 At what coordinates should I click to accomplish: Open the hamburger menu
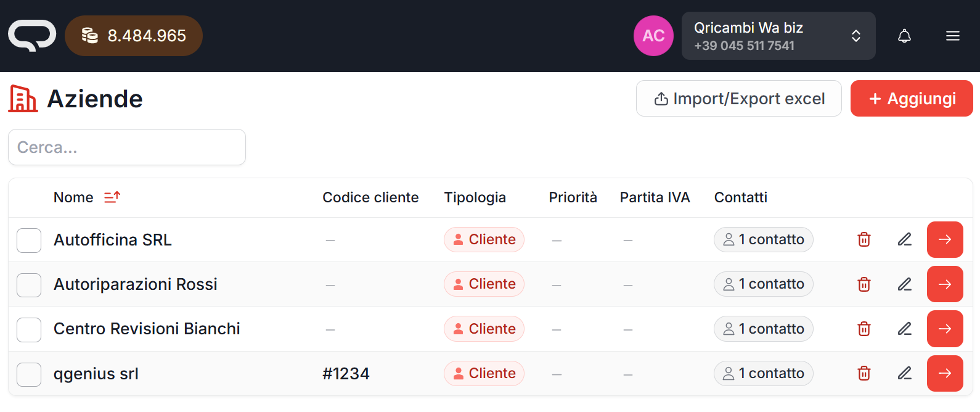953,36
